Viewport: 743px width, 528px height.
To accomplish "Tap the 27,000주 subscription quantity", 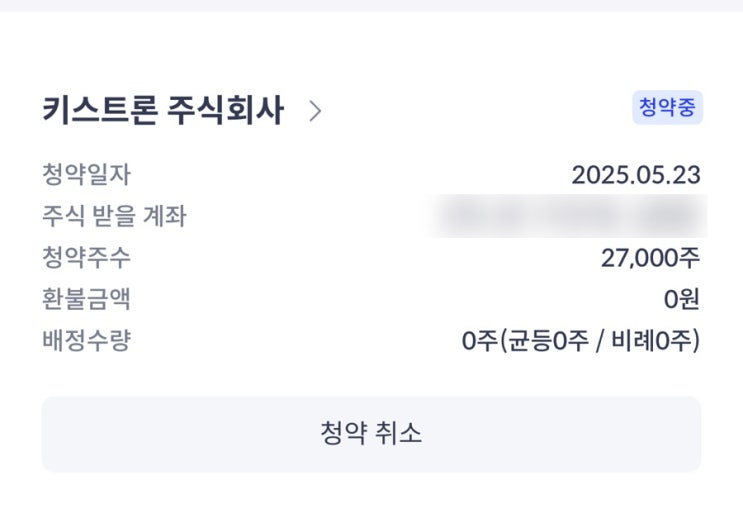I will (x=650, y=258).
